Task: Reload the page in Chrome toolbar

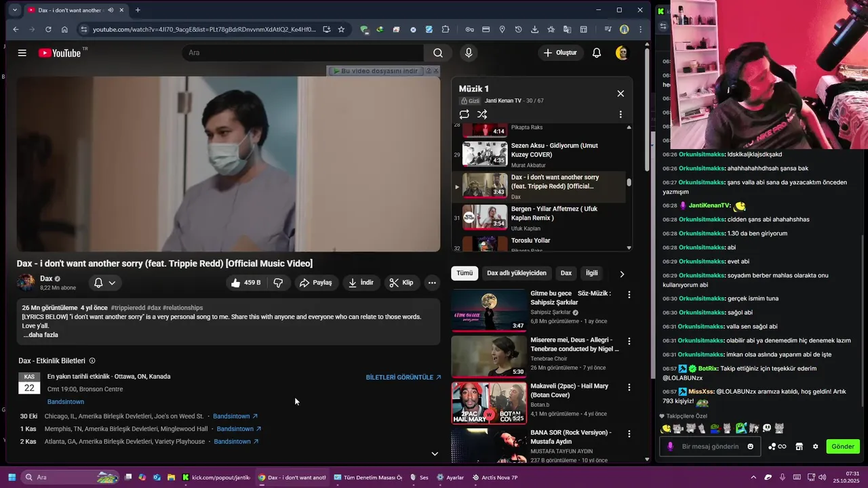Action: 48,29
